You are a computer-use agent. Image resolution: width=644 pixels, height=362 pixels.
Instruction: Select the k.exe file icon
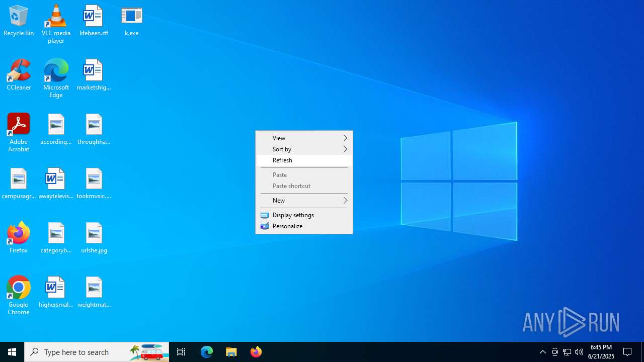coord(132,21)
